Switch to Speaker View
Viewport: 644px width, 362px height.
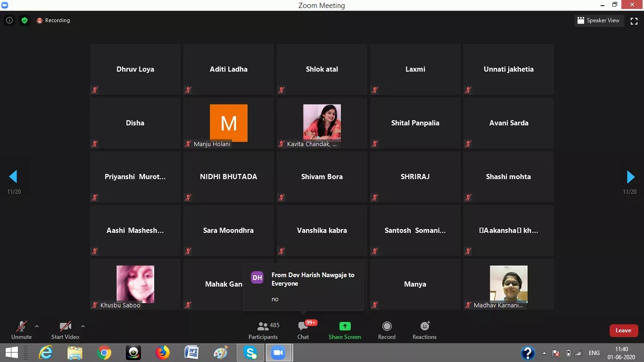pyautogui.click(x=598, y=20)
